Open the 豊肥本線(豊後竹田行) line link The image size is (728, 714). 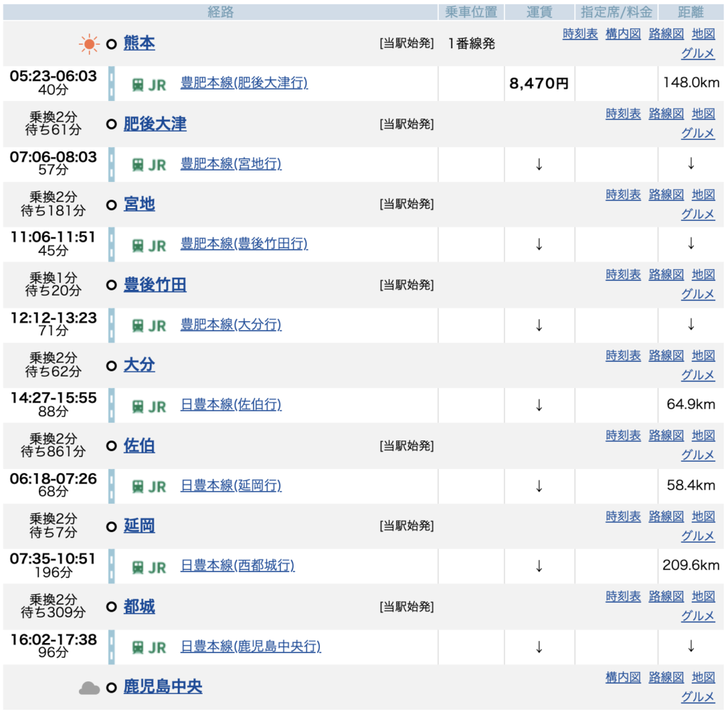pos(244,244)
